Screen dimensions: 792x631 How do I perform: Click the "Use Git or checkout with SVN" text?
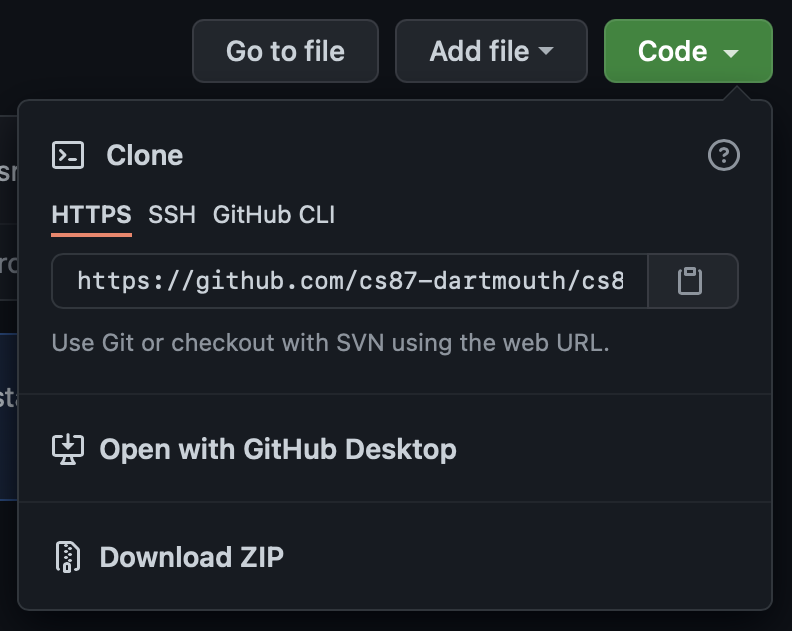click(330, 343)
